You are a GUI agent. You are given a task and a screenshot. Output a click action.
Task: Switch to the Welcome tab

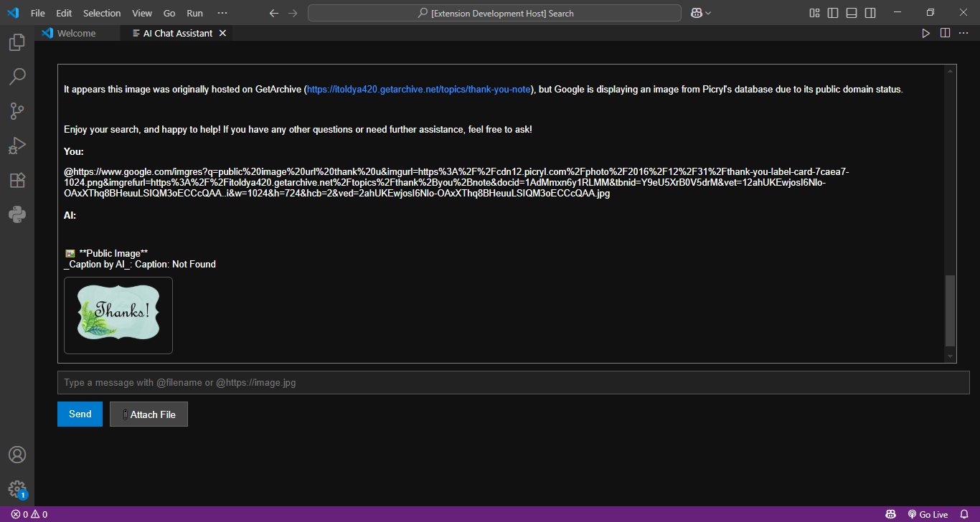tap(75, 32)
